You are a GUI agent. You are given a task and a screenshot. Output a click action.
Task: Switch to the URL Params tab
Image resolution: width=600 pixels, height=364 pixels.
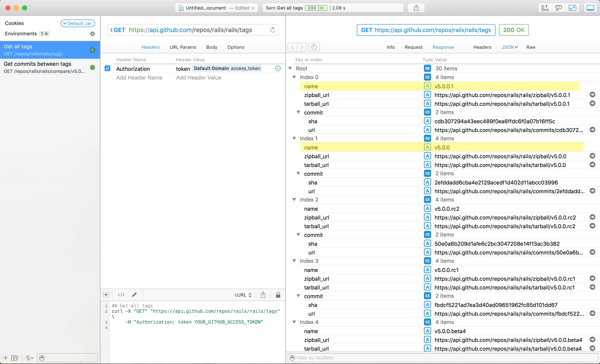pos(183,47)
